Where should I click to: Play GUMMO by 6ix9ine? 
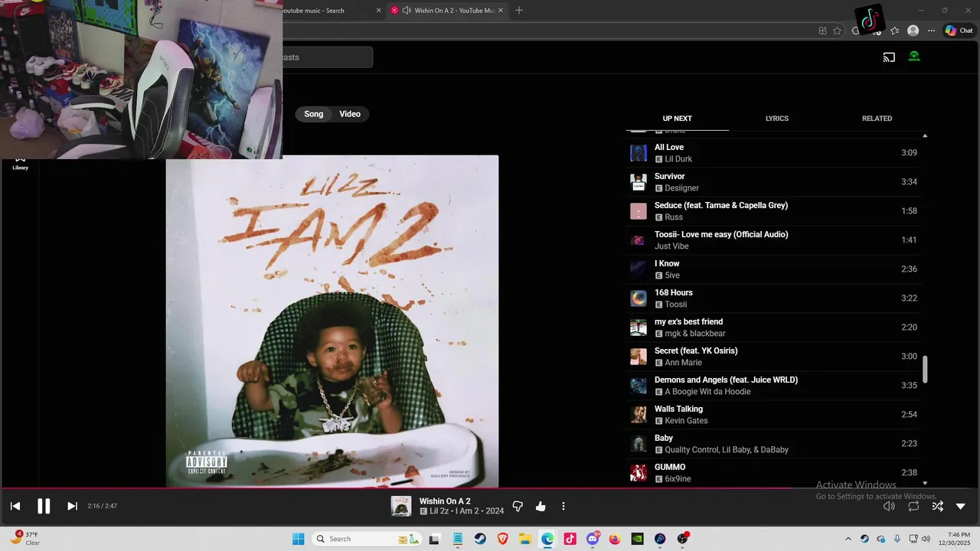coord(773,473)
